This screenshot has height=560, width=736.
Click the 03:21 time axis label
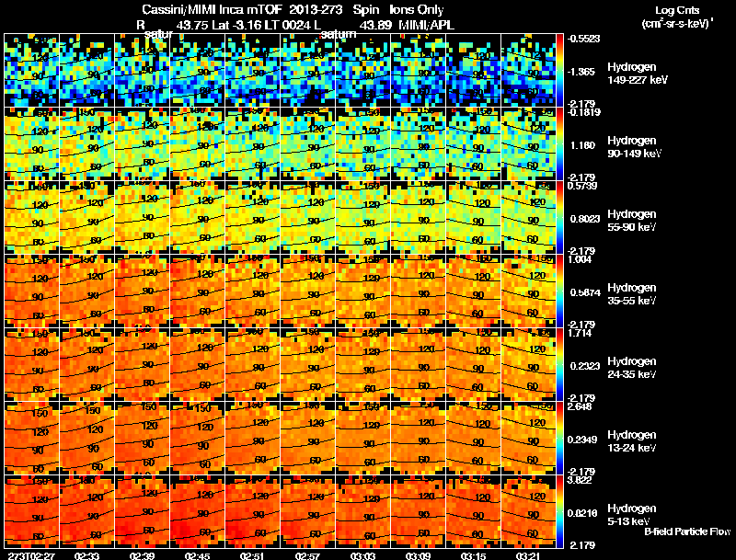coord(528,555)
